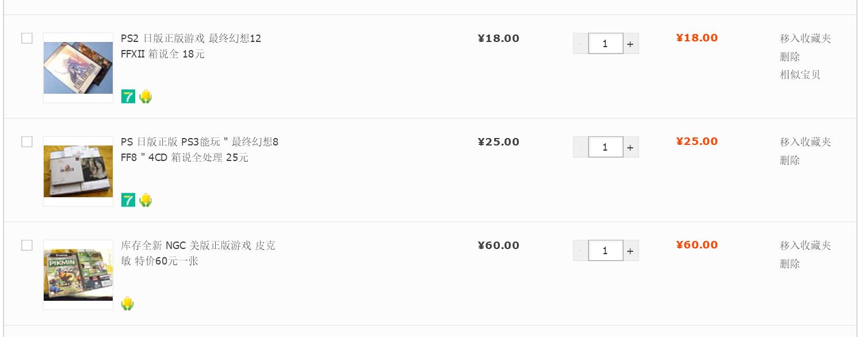Check the box for the NGC Pikmin item
868x337 pixels.
27,246
